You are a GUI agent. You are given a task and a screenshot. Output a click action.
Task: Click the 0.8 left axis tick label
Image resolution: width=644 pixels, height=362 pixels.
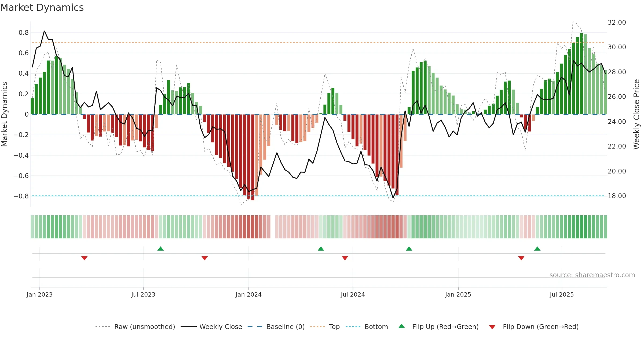click(24, 33)
